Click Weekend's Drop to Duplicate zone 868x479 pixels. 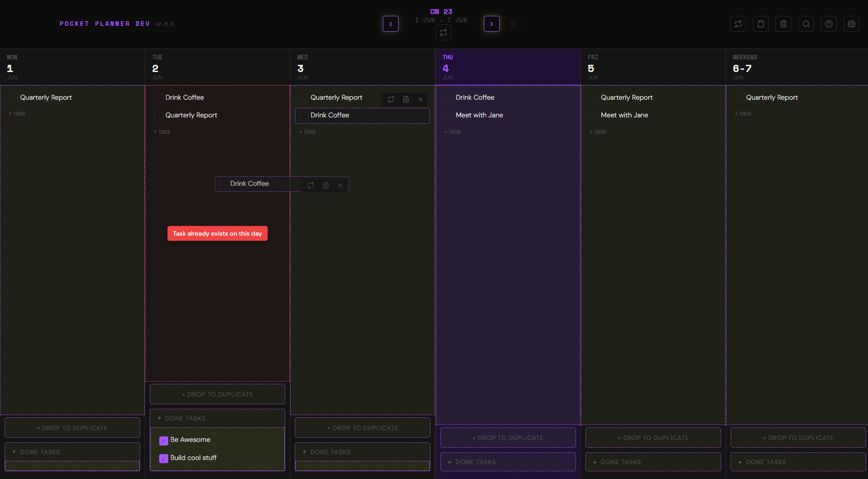click(x=798, y=438)
